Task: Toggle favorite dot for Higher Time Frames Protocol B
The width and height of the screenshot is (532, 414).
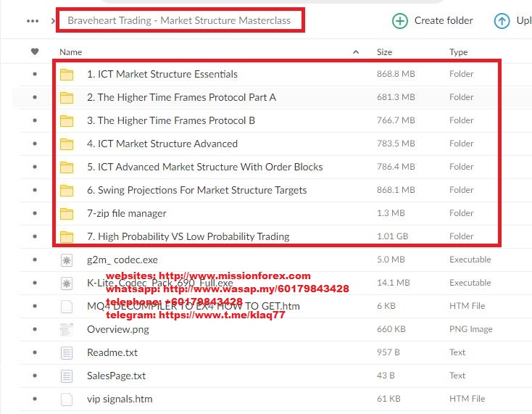Action: click(35, 120)
